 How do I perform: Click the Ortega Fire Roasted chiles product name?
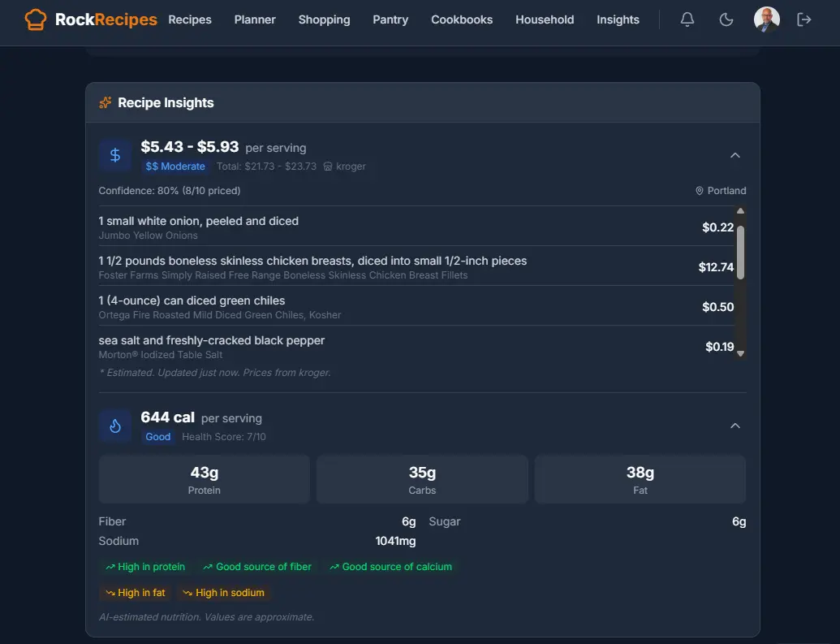[x=220, y=315]
